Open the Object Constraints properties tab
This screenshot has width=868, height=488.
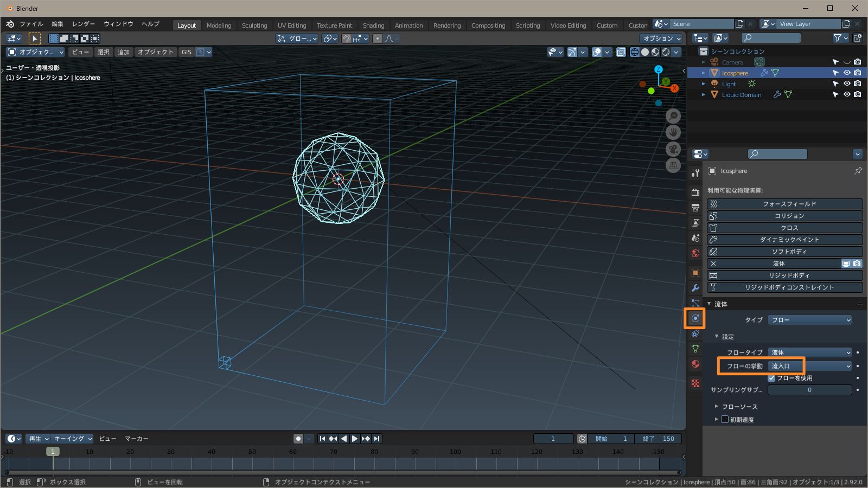coord(695,333)
